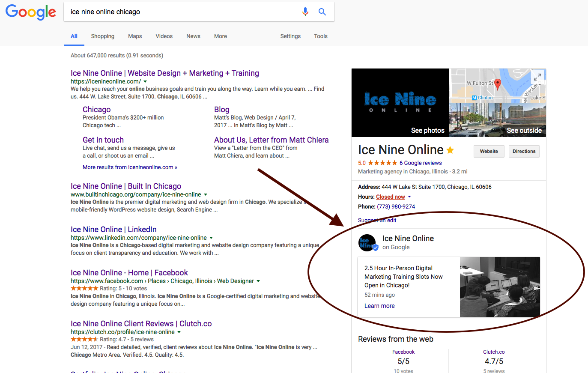Open the Blog sitelink
The width and height of the screenshot is (588, 373).
click(x=222, y=110)
